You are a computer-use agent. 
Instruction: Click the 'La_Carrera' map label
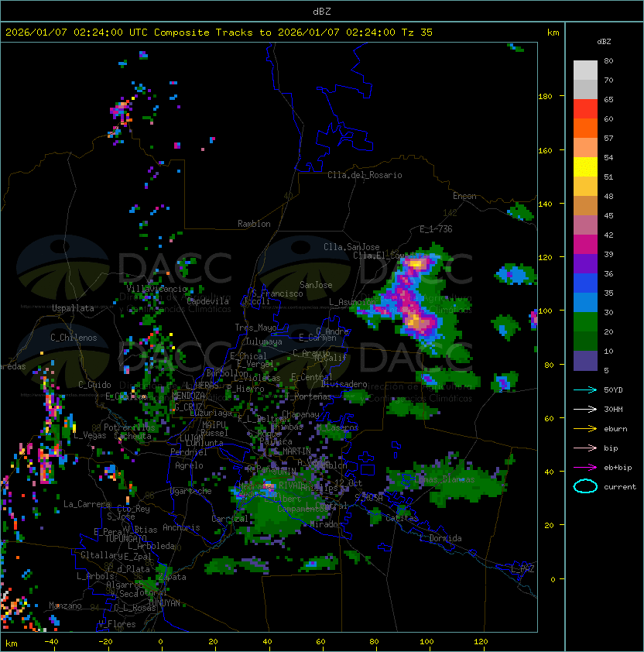(x=87, y=504)
